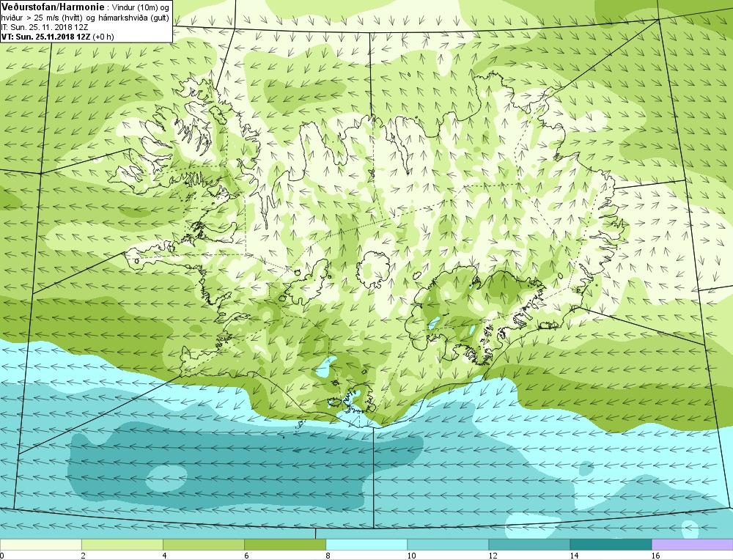Screen dimensions: 733x560
Task: Click the legend value label '12'
Action: 493,556
